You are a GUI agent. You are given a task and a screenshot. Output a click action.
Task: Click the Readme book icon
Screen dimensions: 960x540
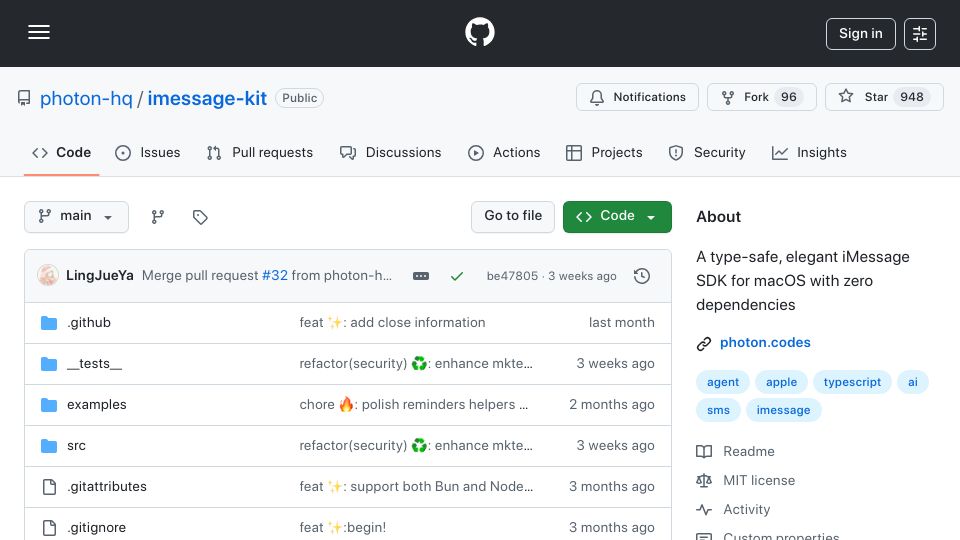(x=704, y=452)
